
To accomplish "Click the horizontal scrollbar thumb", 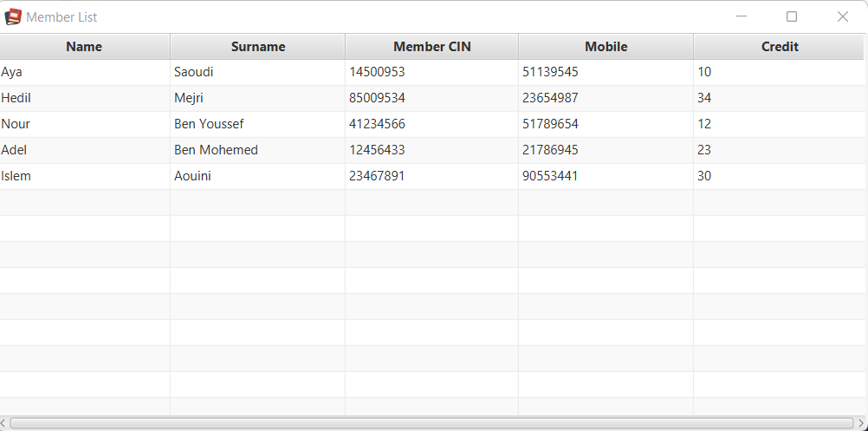I will pyautogui.click(x=431, y=424).
